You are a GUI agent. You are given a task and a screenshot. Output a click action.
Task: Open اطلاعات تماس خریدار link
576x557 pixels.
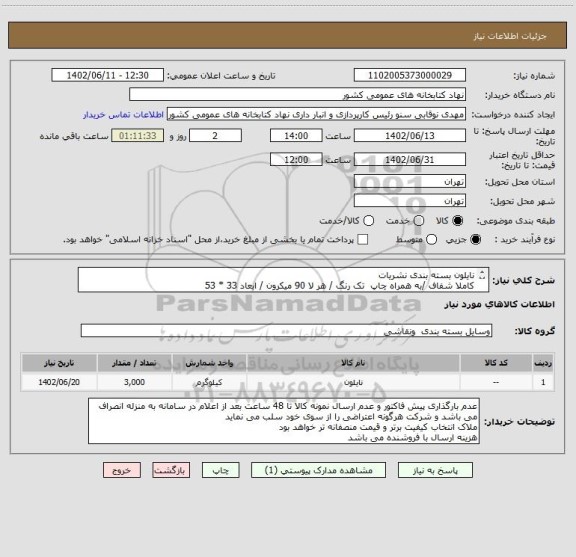[x=123, y=115]
